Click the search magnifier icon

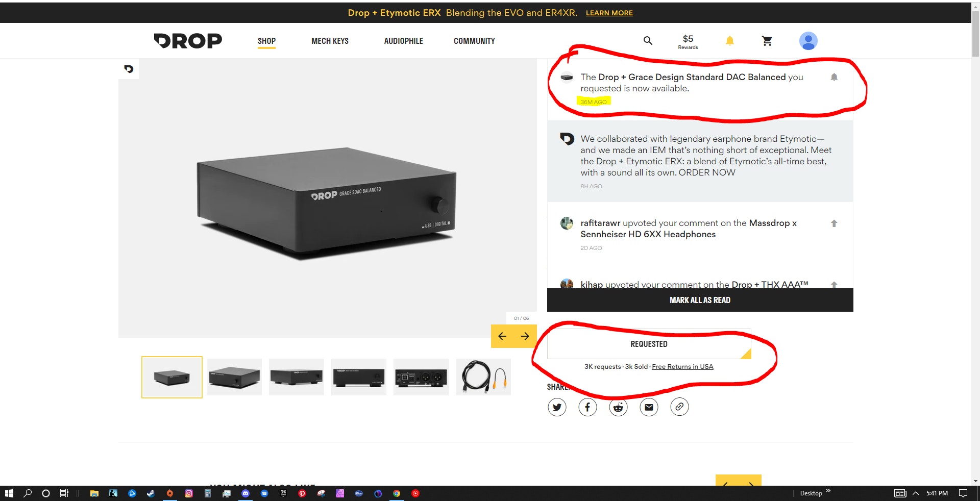(x=648, y=41)
